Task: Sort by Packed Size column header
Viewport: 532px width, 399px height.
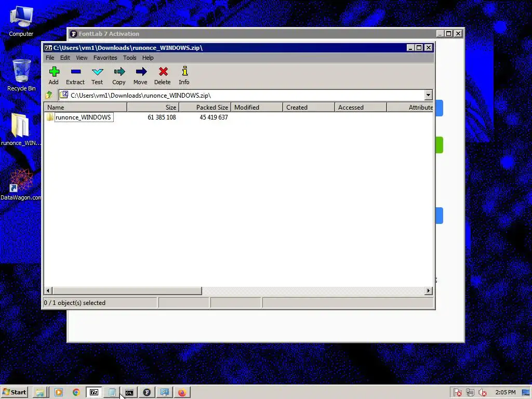Action: pos(205,107)
